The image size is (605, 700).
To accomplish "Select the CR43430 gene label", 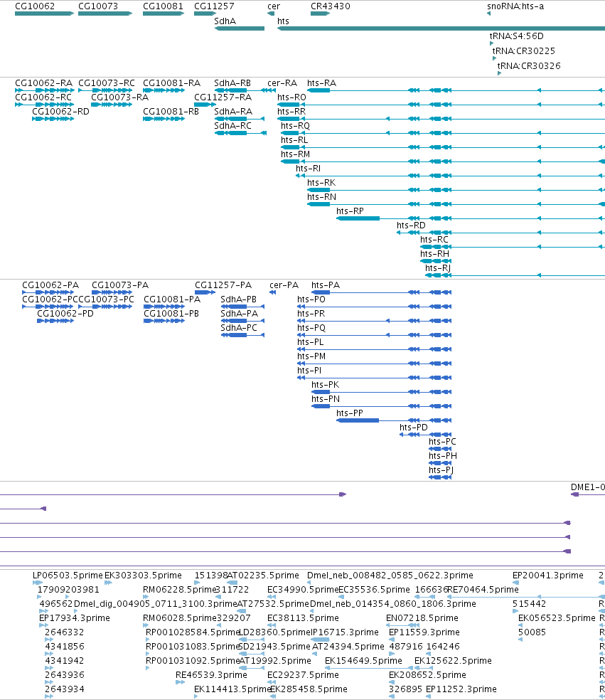I will (x=331, y=6).
